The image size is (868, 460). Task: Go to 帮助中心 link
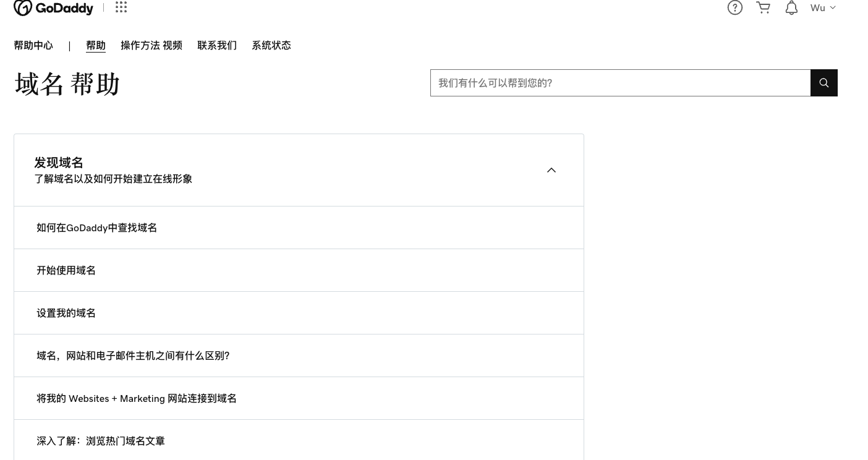33,45
